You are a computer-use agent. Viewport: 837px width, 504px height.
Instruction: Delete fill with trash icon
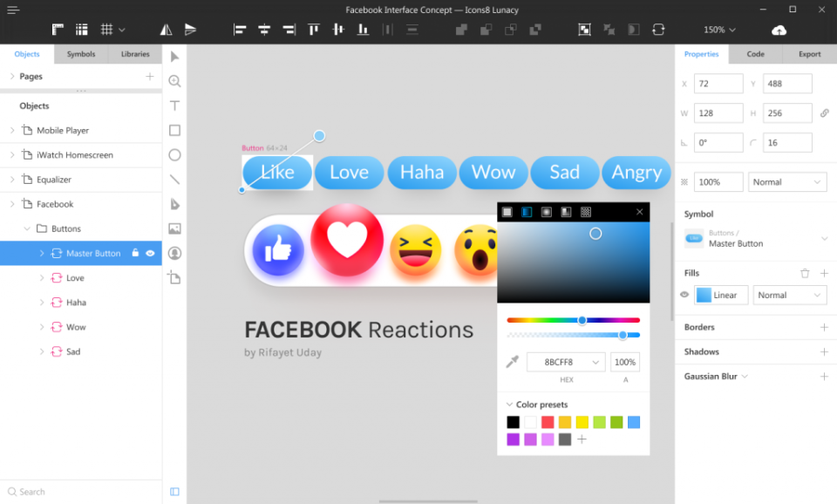point(805,273)
